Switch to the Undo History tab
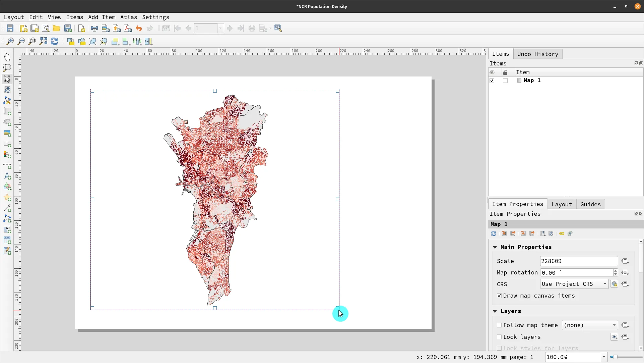The image size is (644, 363). [538, 54]
